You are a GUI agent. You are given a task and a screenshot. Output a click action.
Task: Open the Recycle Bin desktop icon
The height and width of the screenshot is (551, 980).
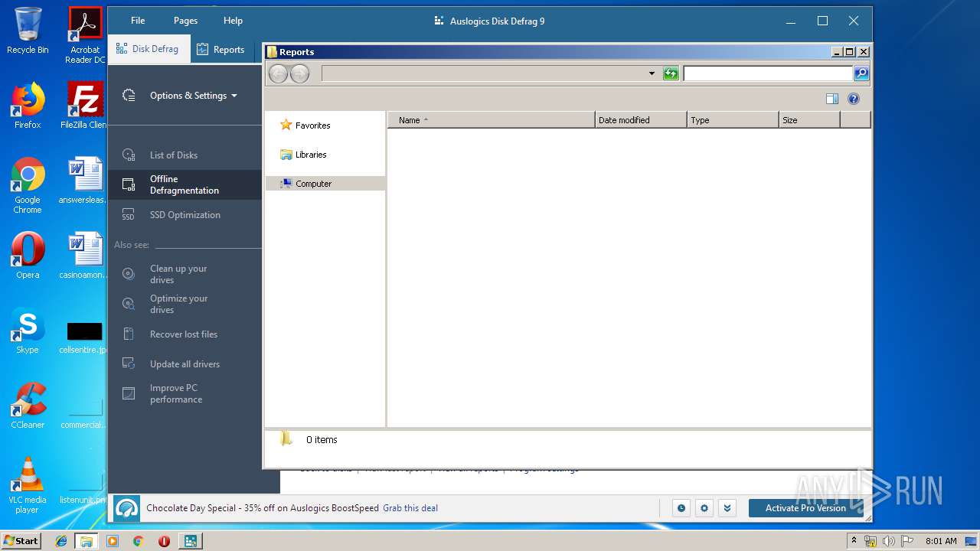(x=28, y=31)
